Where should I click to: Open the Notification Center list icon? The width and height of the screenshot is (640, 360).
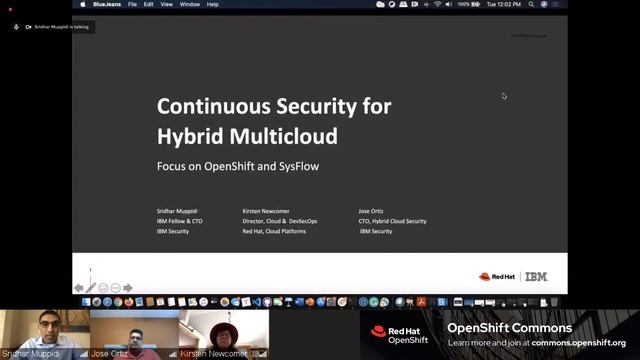point(556,4)
